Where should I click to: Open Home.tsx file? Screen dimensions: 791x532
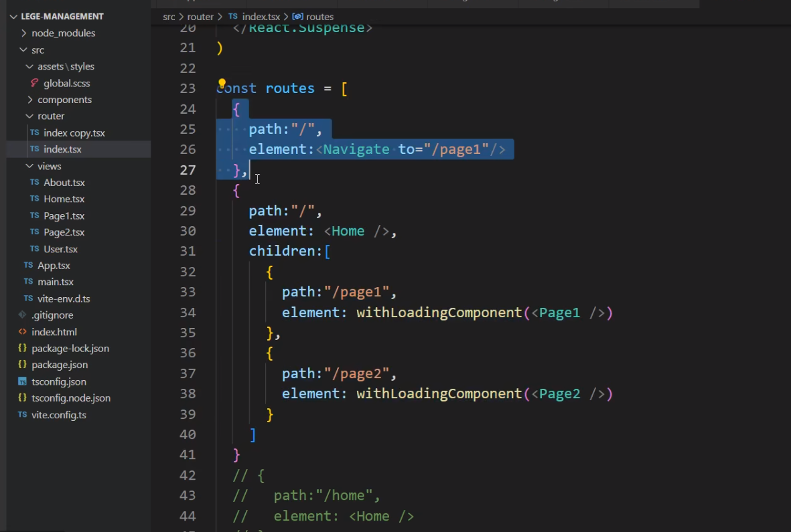[64, 199]
